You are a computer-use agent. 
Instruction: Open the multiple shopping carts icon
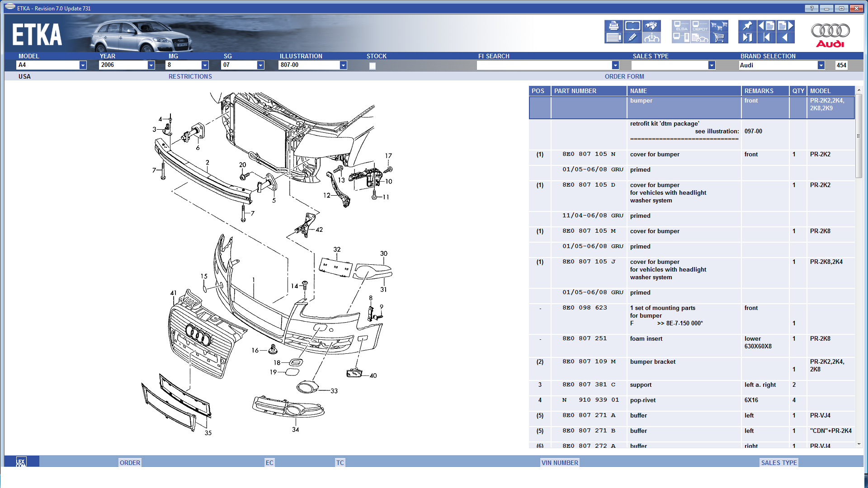(719, 26)
